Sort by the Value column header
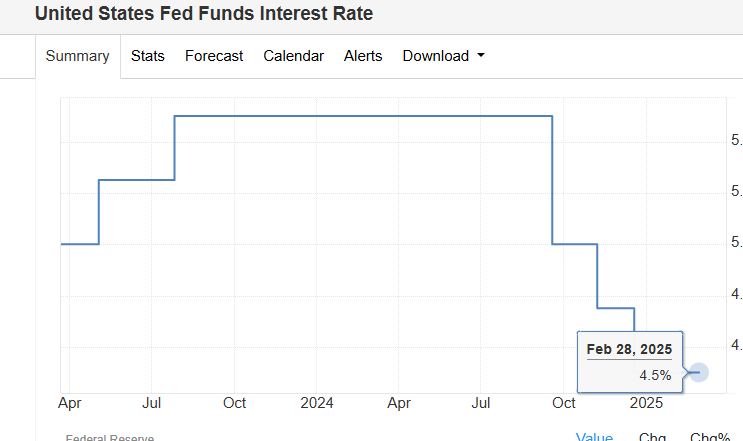Viewport: 743px width, 441px height. [x=594, y=437]
